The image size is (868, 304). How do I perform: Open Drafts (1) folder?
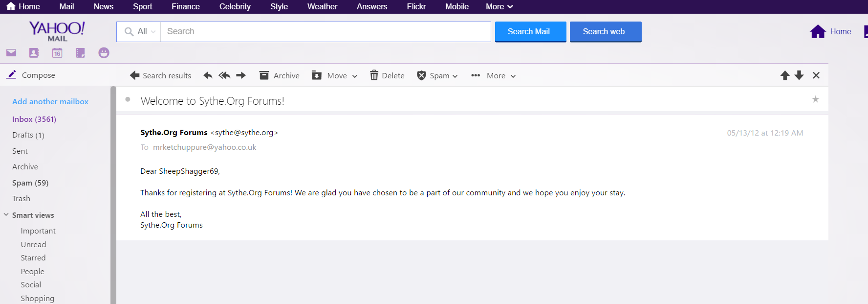pos(28,135)
